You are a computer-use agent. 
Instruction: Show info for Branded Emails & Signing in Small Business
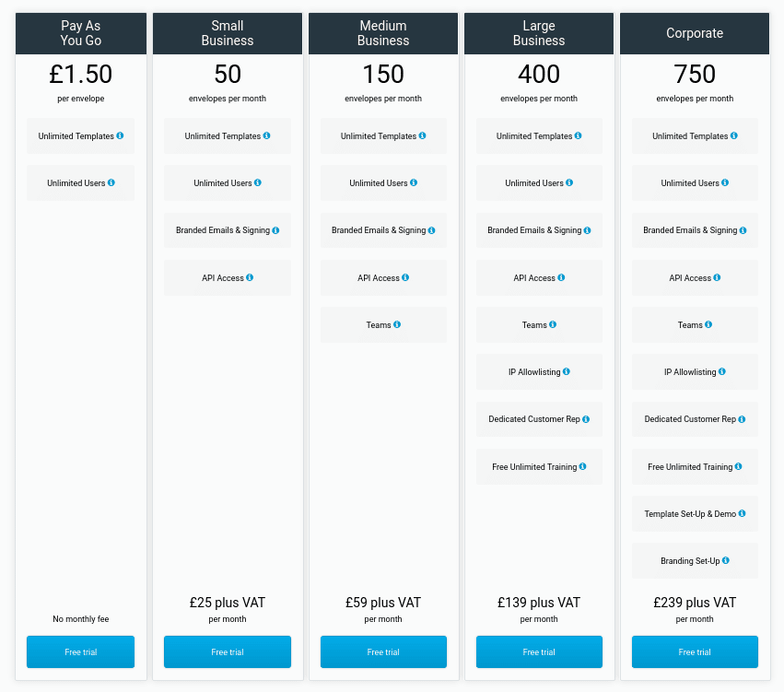coord(275,230)
